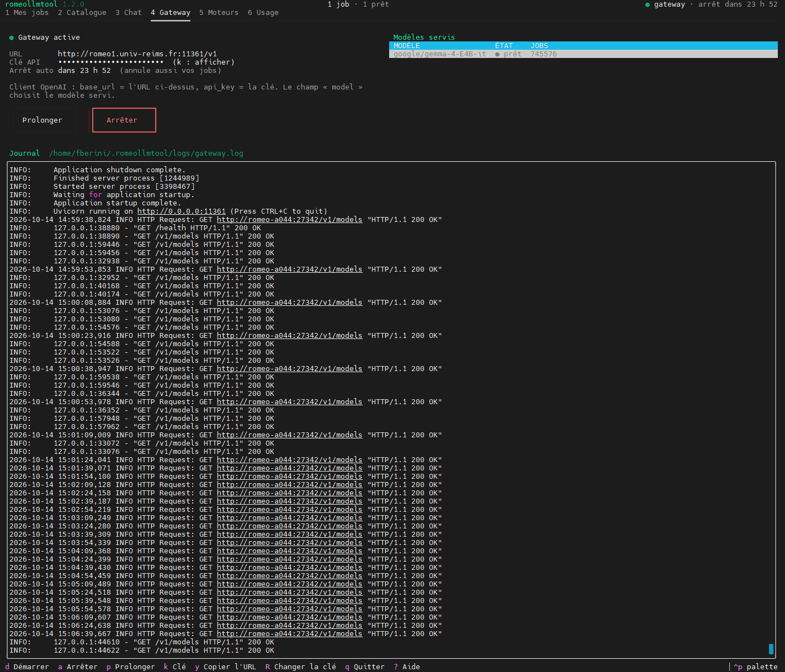Click the journal scrollbar thumb

coord(771,649)
